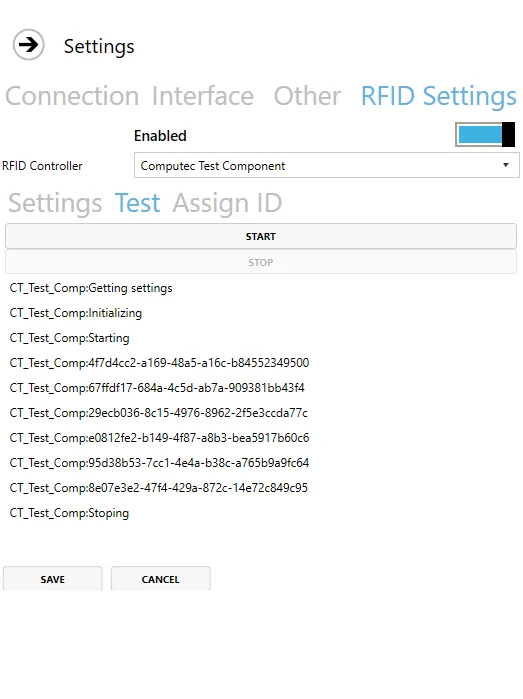Screen dimensions: 523x699
Task: Select log entry starting with e0812fe2
Action: click(159, 438)
